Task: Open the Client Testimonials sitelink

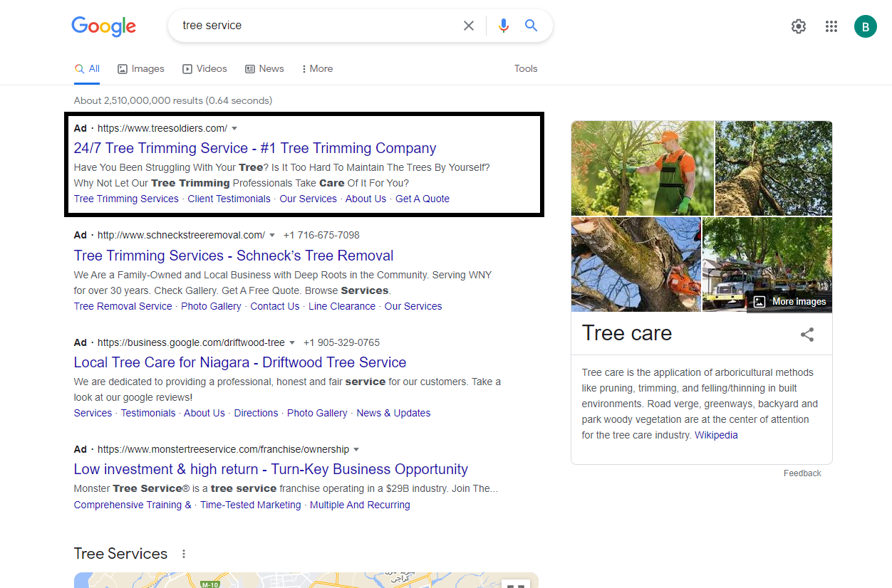Action: coord(229,199)
